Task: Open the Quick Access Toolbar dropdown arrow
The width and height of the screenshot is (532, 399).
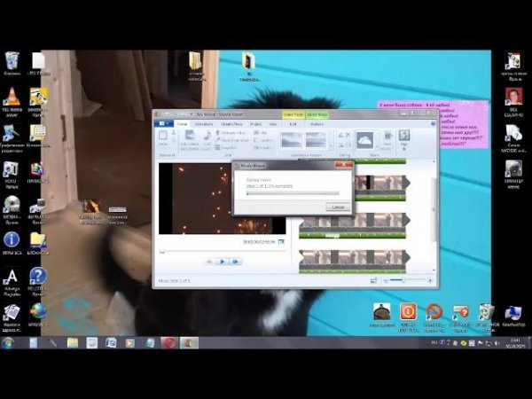Action: 191,114
